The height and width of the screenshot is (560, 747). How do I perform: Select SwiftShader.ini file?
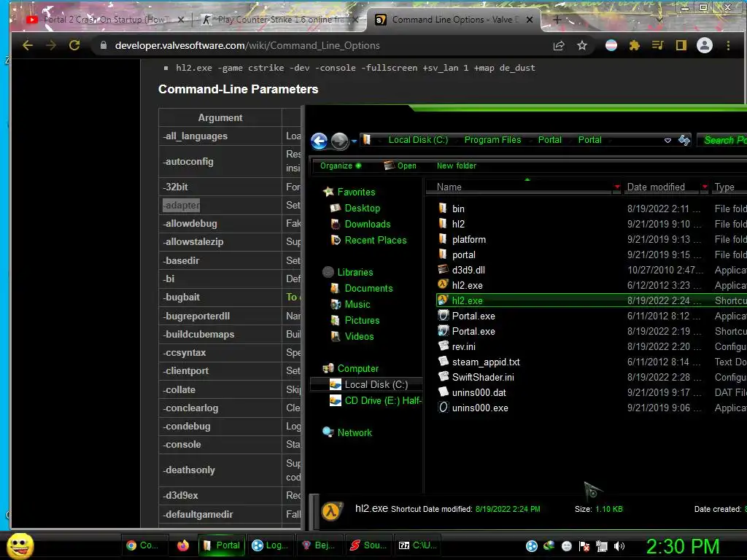pyautogui.click(x=483, y=377)
